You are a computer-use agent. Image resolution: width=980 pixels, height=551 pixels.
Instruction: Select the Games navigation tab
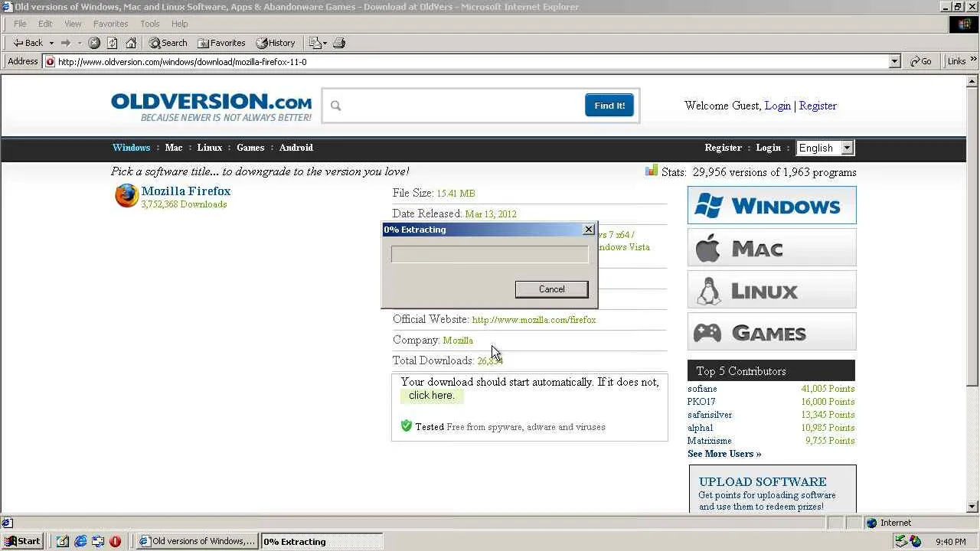click(x=250, y=148)
